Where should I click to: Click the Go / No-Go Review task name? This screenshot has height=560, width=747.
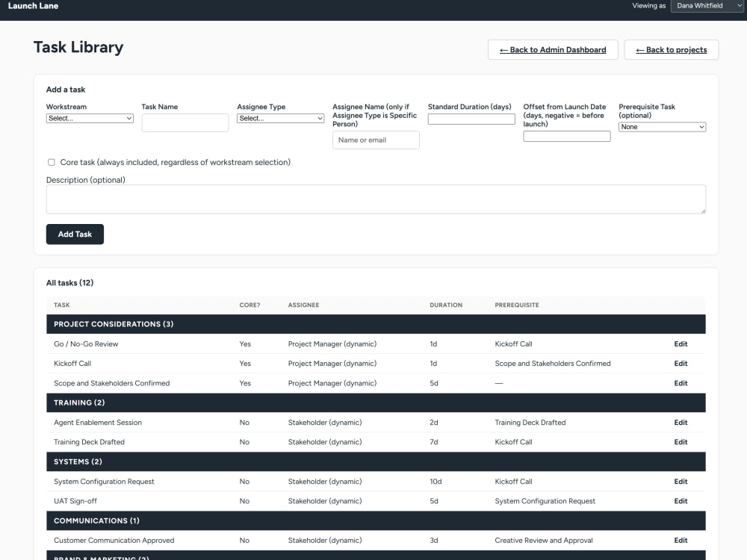click(86, 343)
